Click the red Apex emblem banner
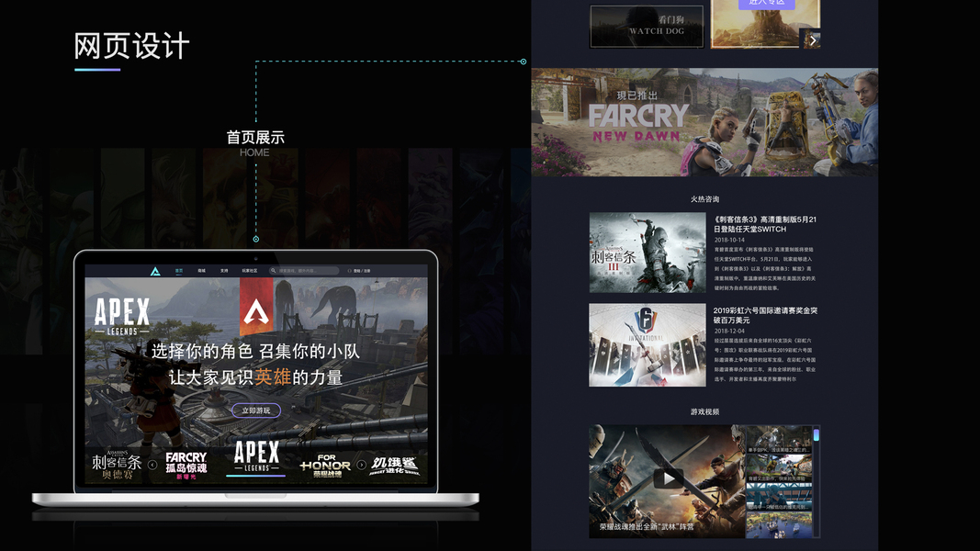Image resolution: width=980 pixels, height=551 pixels. click(x=256, y=308)
